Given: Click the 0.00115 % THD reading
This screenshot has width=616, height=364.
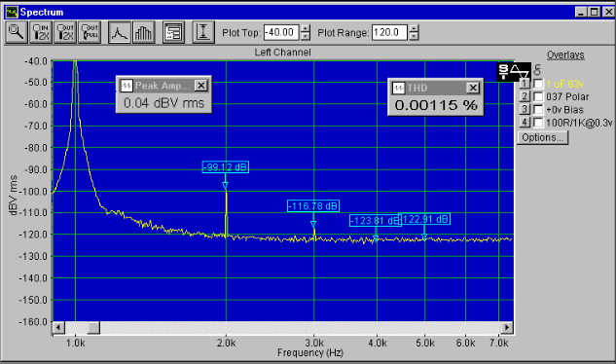Looking at the screenshot, I should [436, 105].
